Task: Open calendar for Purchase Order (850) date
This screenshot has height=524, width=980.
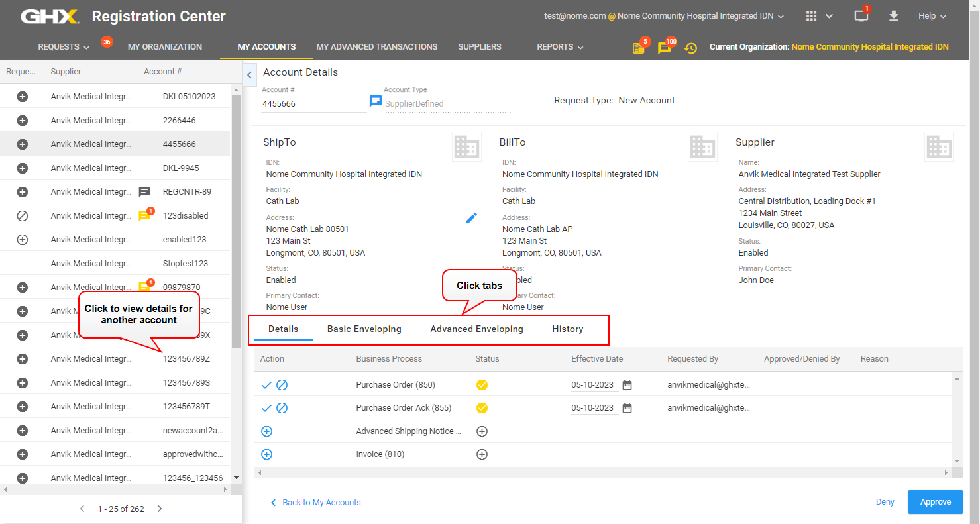Action: click(627, 385)
